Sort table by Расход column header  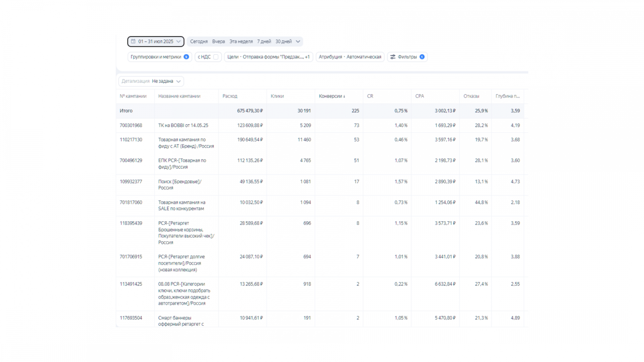click(x=230, y=96)
